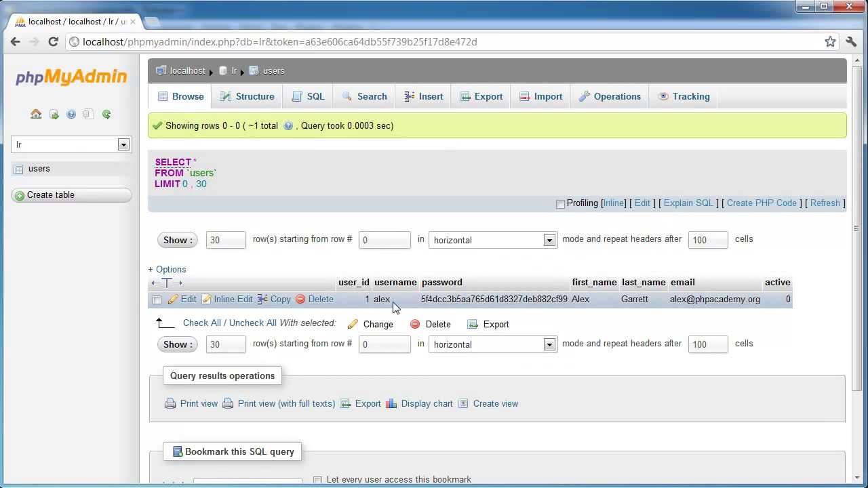Image resolution: width=868 pixels, height=488 pixels.
Task: Click upper repeat headers 100 field
Action: point(708,240)
